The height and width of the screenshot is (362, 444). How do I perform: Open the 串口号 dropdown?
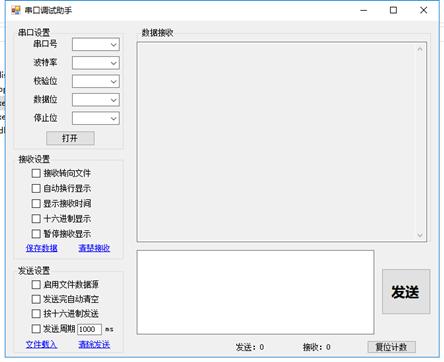[96, 44]
